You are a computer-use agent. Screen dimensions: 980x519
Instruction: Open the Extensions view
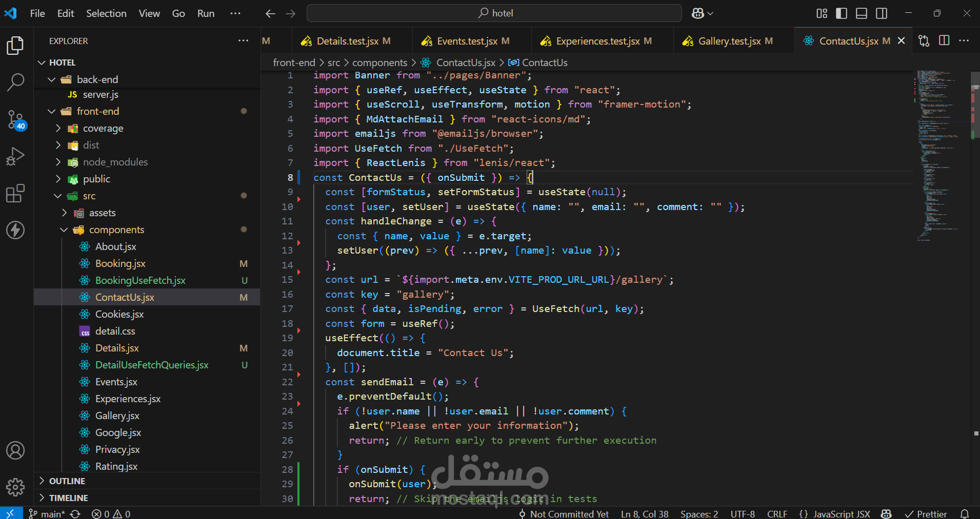pyautogui.click(x=15, y=193)
